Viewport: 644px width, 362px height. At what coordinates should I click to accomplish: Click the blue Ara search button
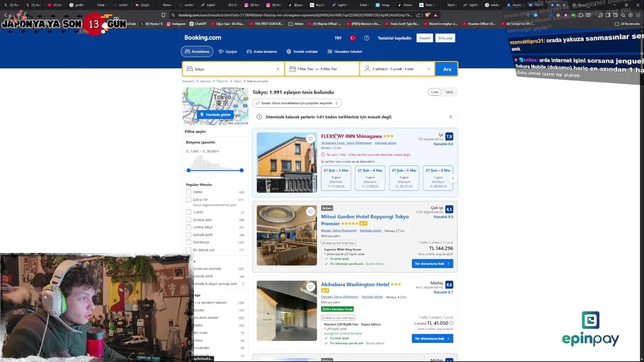447,69
